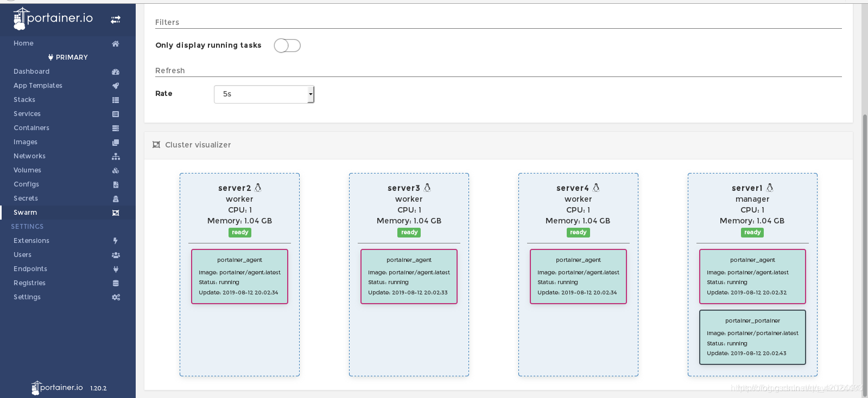868x398 pixels.
Task: Click the Networks sitemap icon
Action: click(x=116, y=156)
